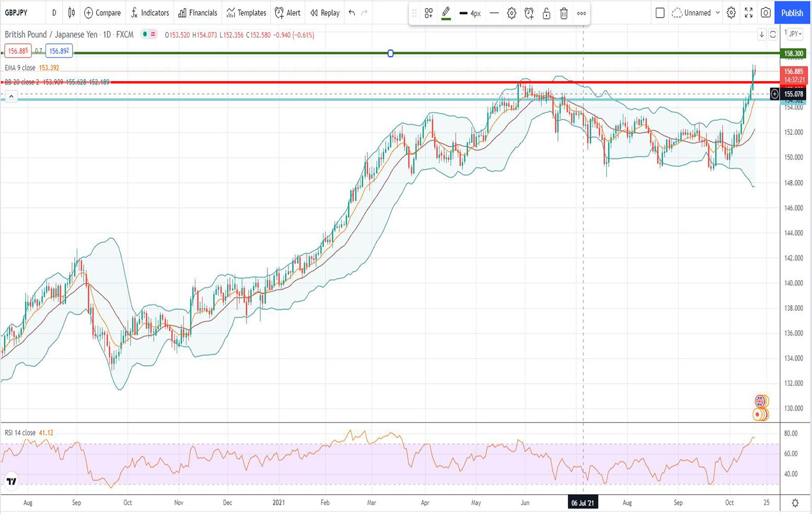
Task: Collapse the indicator legend with chevron
Action: coord(11,97)
